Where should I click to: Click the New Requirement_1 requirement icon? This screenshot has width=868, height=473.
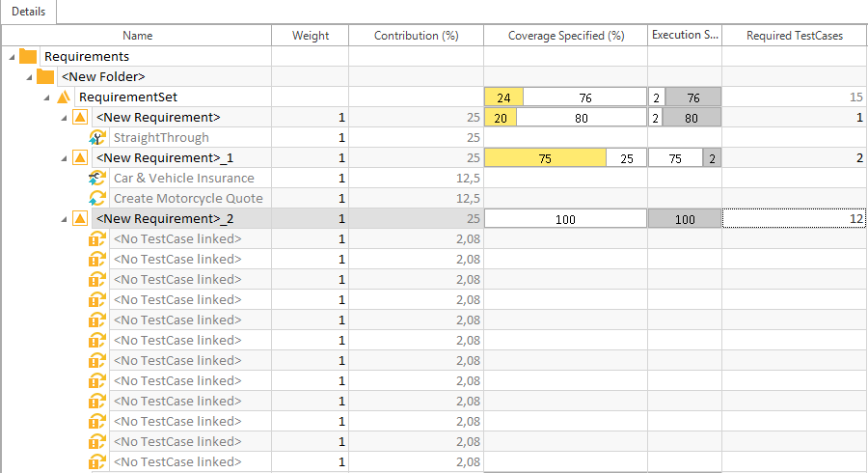[80, 158]
